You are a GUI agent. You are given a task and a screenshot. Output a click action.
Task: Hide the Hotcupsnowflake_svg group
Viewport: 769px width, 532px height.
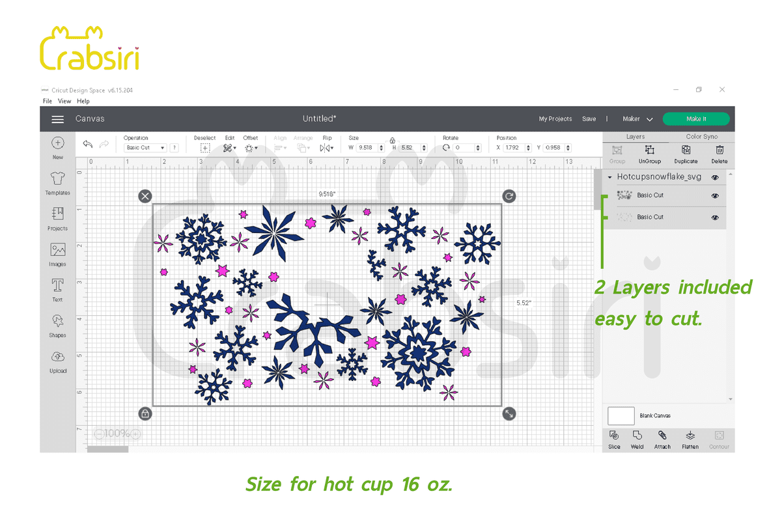(x=715, y=177)
